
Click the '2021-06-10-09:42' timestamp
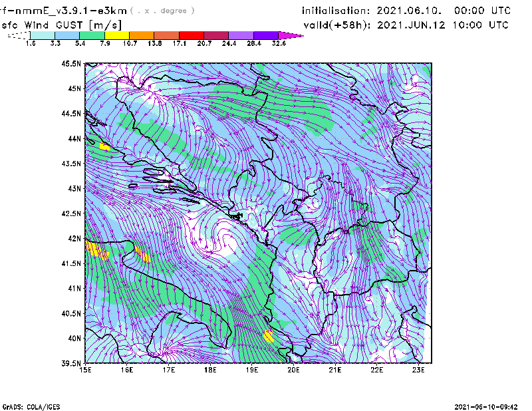(x=486, y=407)
